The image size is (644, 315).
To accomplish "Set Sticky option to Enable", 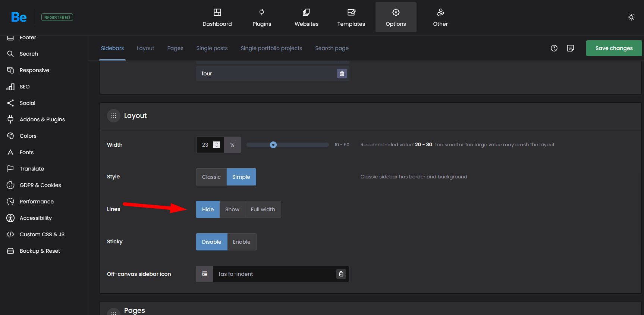I will point(242,242).
